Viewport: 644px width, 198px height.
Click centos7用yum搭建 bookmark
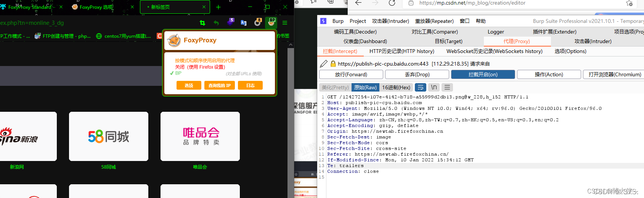(124, 36)
